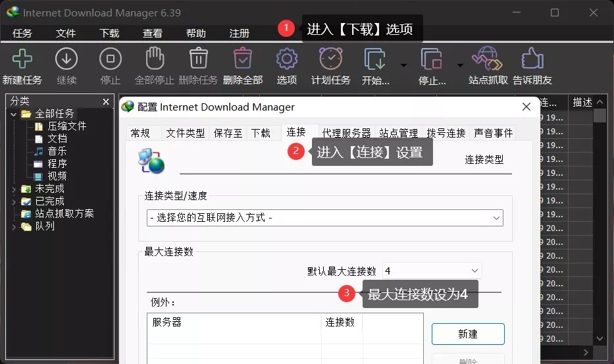Click the 描述 column header in main list
614x364 pixels.
(x=582, y=102)
